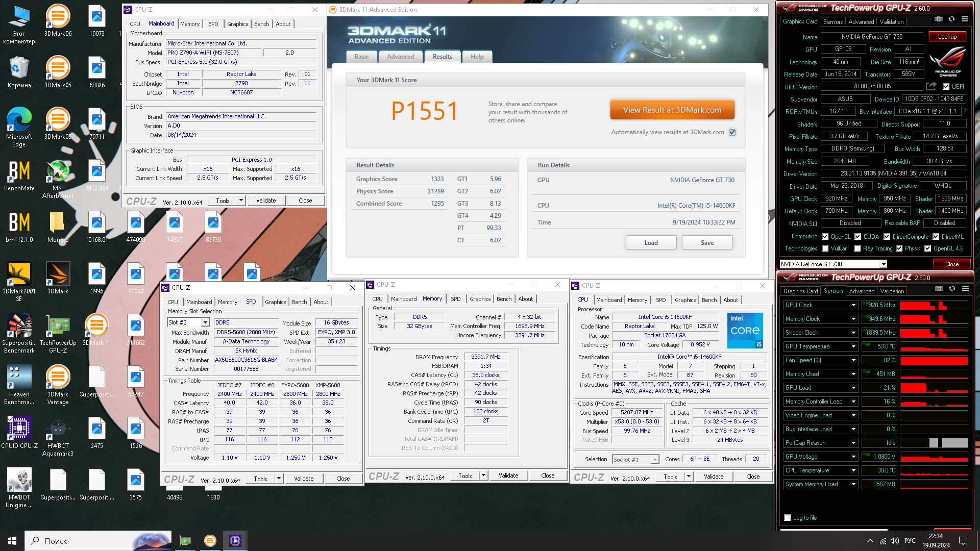Click BIOS export share icon in GPU-Z

coord(931,86)
